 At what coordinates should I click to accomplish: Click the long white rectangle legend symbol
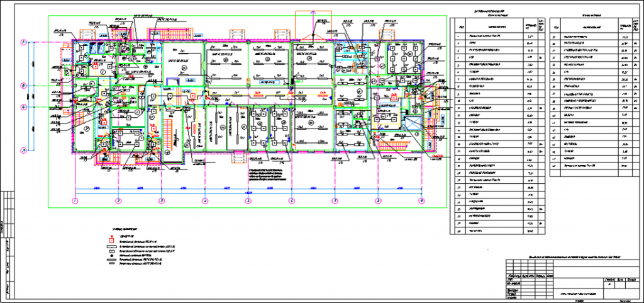[111, 246]
